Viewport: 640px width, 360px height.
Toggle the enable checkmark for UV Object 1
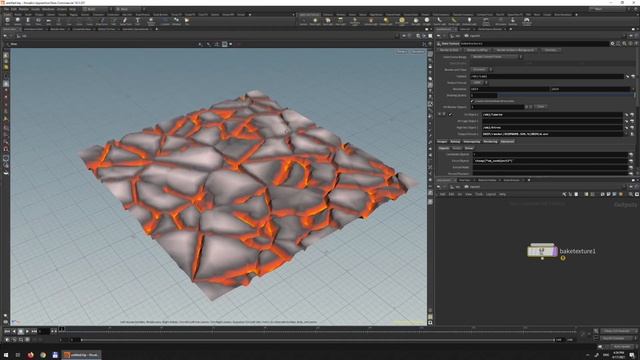[451, 115]
